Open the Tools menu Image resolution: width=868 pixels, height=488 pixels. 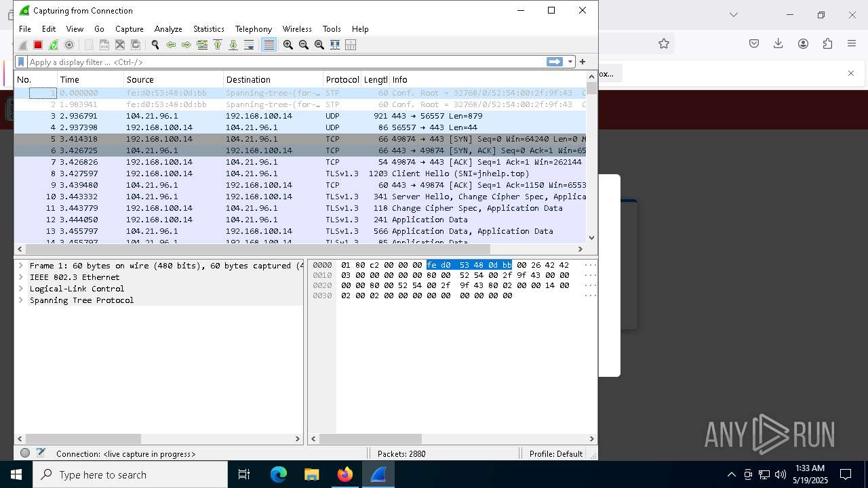[332, 29]
